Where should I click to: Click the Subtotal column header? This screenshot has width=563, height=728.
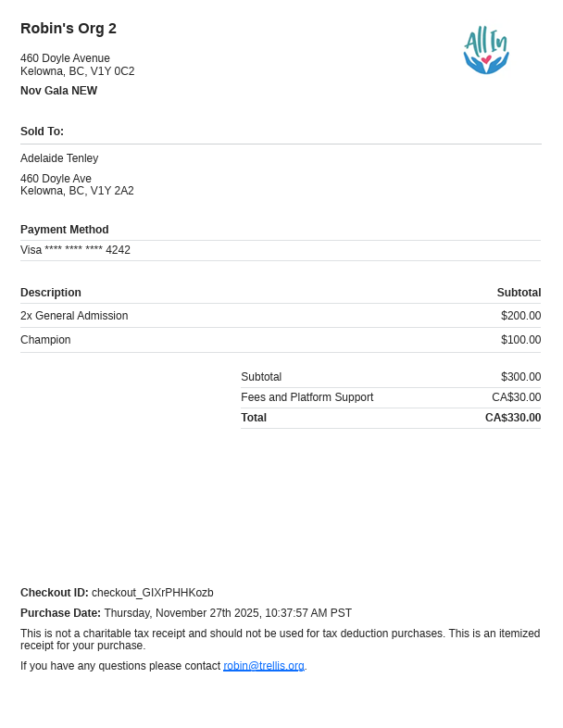tap(519, 293)
